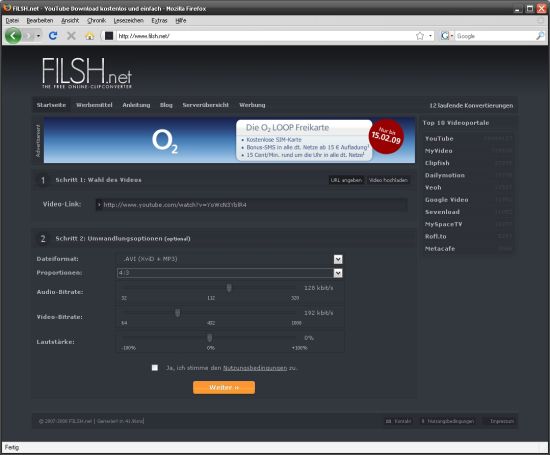
Task: Open the Lesezeichen menu
Action: coord(128,21)
